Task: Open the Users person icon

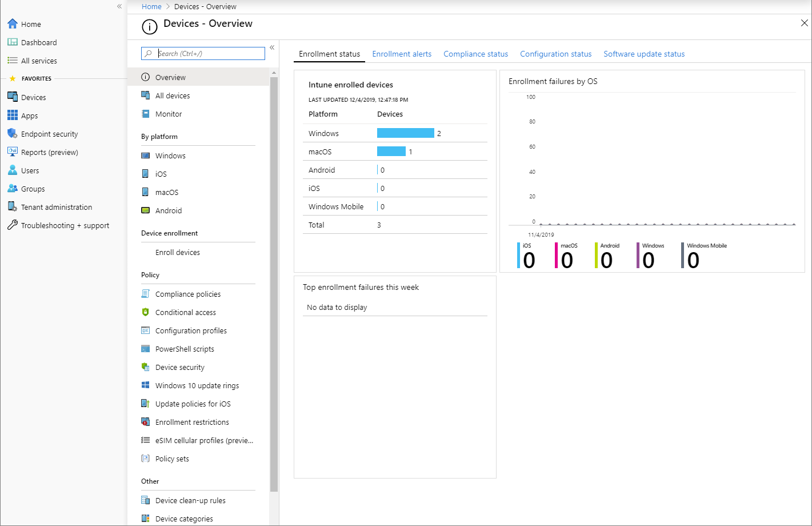Action: point(13,170)
